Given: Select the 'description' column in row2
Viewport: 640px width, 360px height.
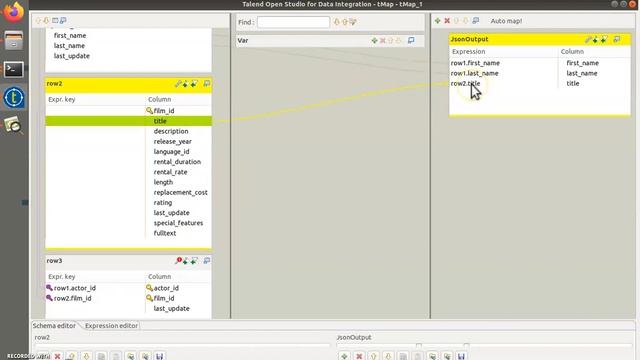Looking at the screenshot, I should click(171, 131).
